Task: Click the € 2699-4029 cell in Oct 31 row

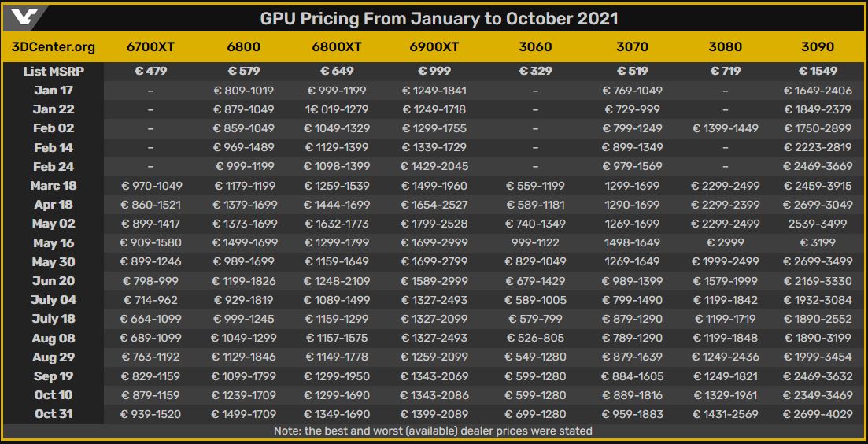Action: pos(818,413)
